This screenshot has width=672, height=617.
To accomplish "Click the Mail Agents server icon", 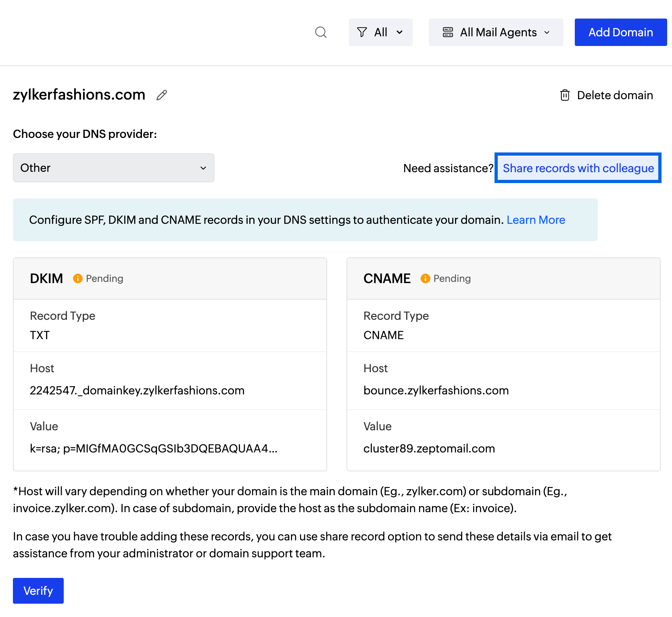I will point(448,32).
